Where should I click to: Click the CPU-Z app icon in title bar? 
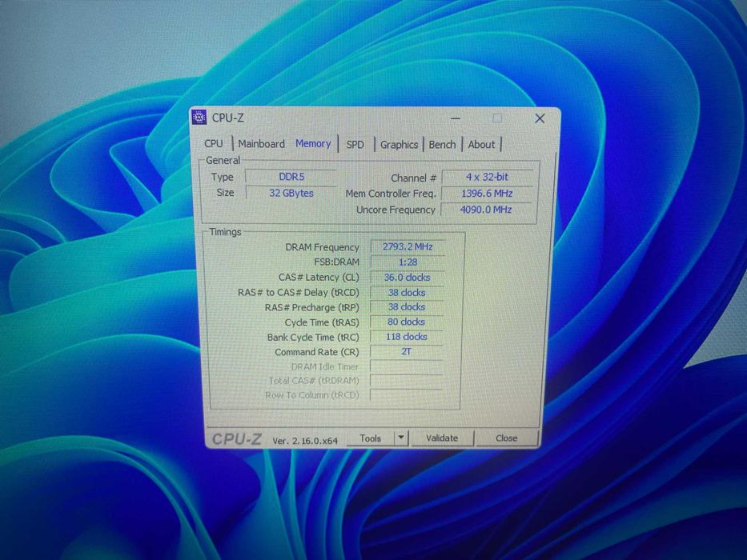tap(199, 117)
